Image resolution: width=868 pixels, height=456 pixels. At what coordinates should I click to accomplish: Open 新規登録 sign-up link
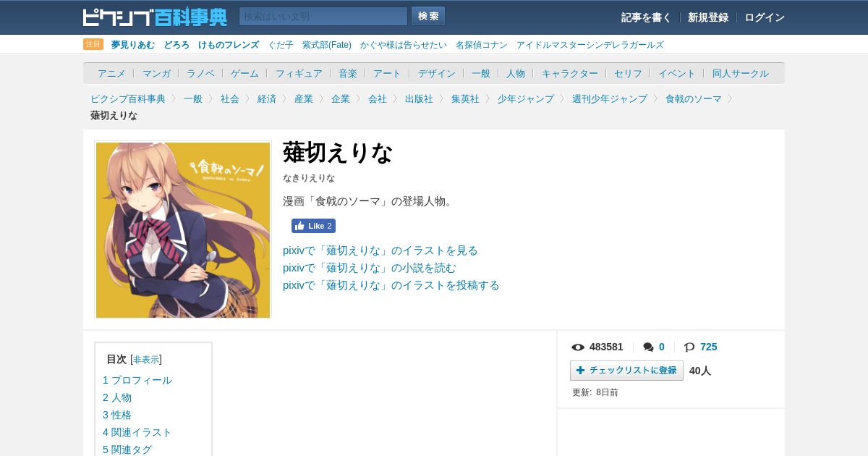707,17
